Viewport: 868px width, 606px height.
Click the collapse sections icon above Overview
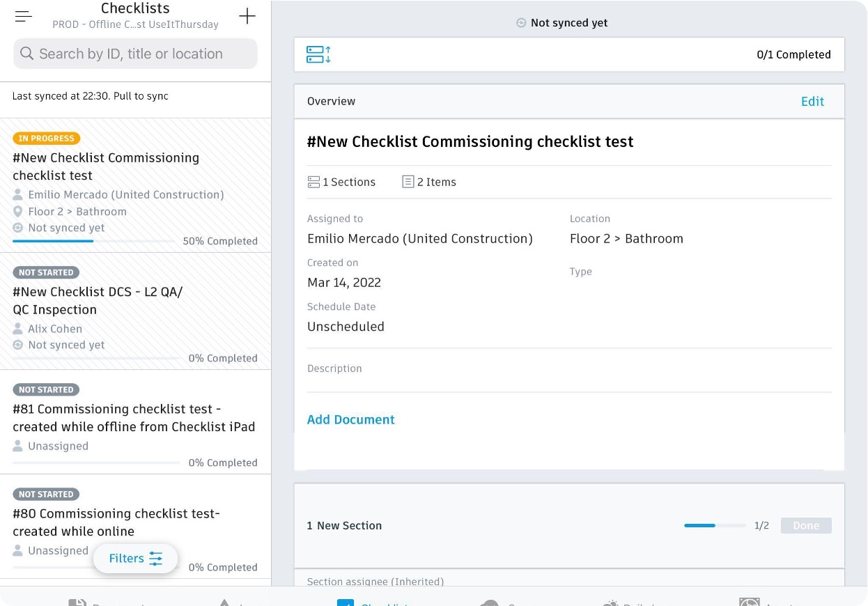click(x=318, y=54)
